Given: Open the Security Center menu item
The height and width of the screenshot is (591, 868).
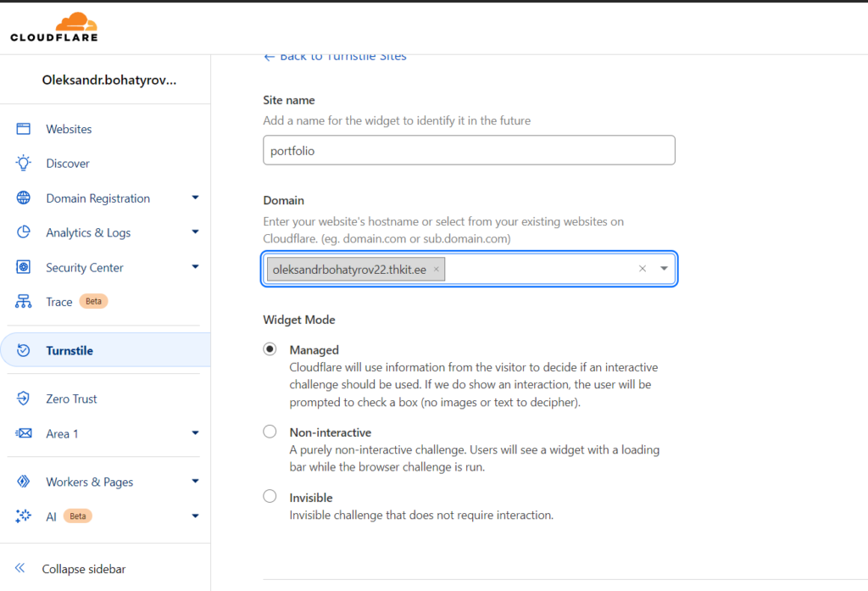Looking at the screenshot, I should tap(84, 268).
